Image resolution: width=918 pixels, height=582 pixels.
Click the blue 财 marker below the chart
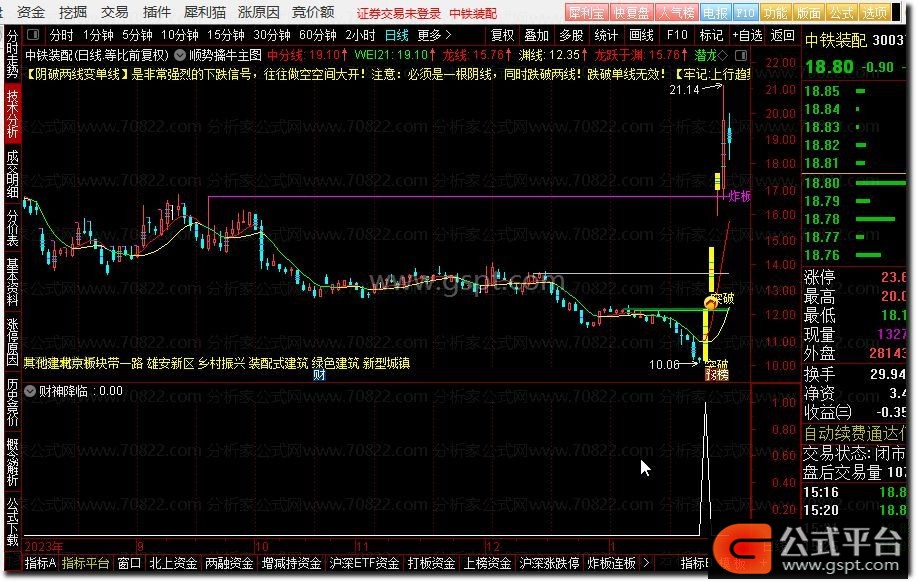(319, 375)
